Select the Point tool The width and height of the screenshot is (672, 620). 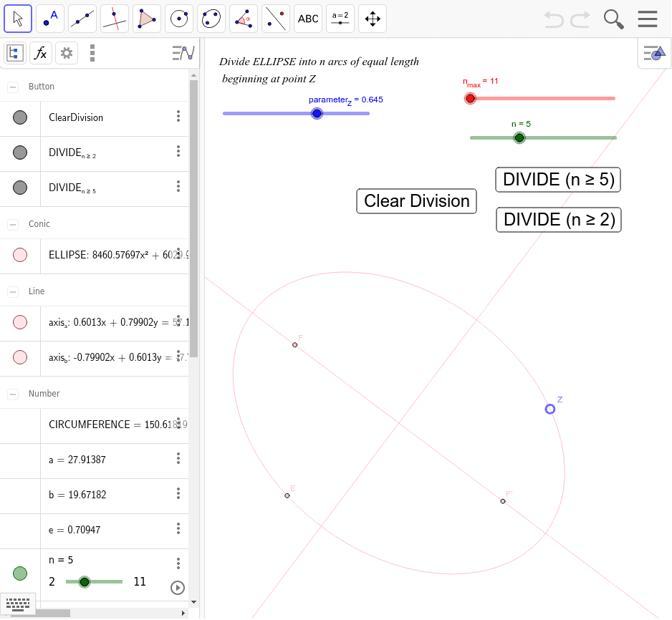(50, 19)
